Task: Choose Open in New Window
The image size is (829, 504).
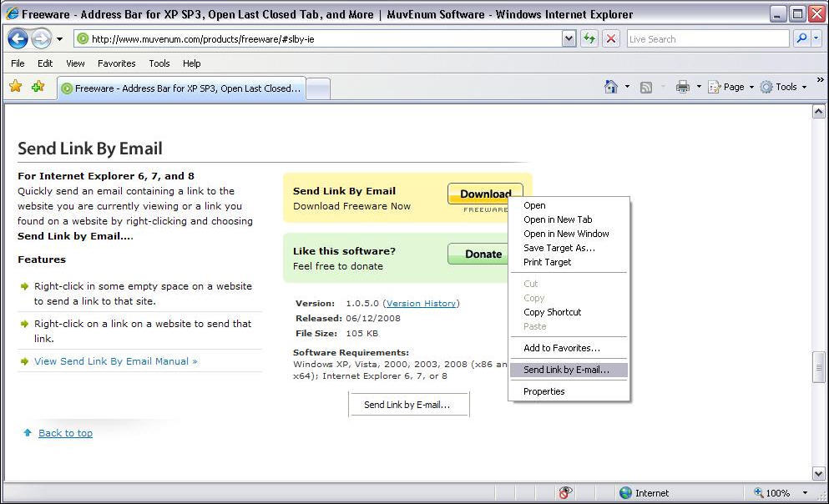Action: click(569, 234)
